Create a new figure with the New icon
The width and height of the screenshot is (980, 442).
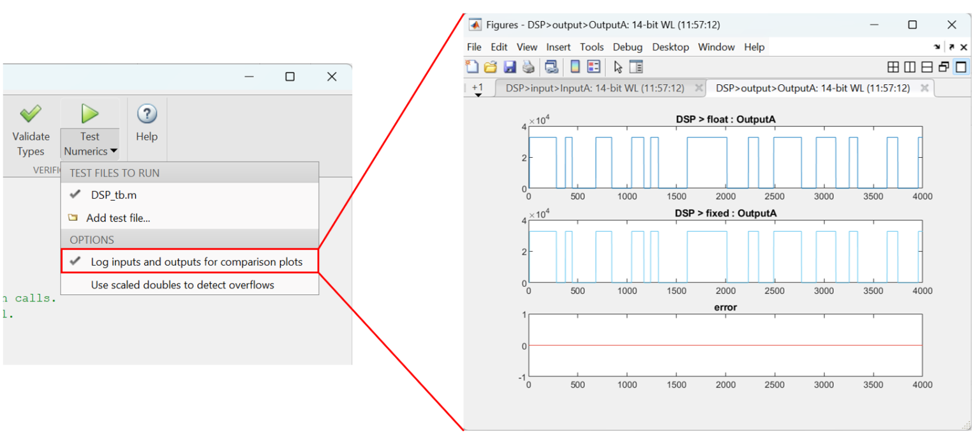pyautogui.click(x=473, y=66)
